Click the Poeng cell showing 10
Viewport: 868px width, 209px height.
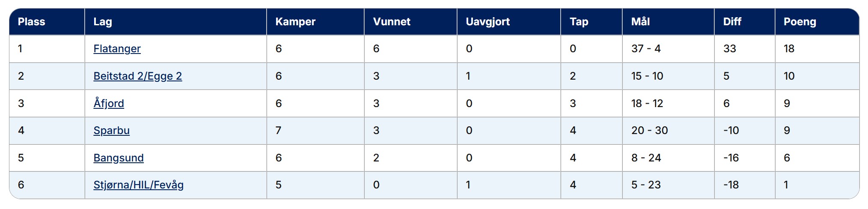[789, 76]
